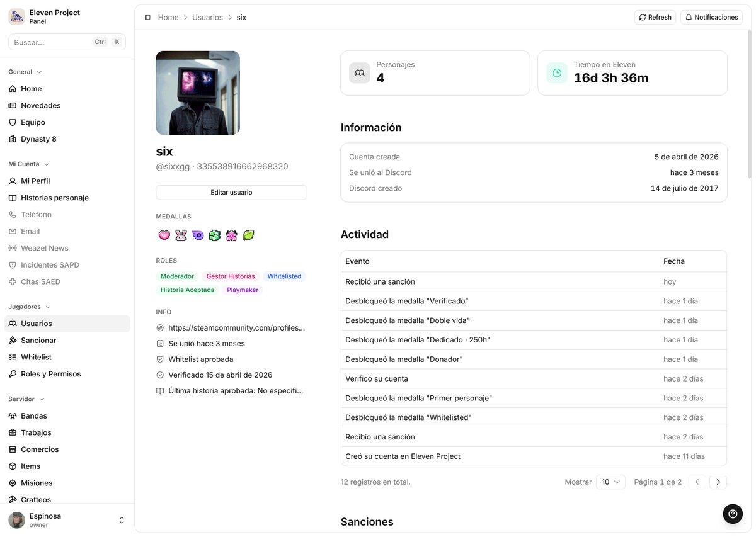The width and height of the screenshot is (756, 537).
Task: Click the Verificado check circle icon
Action: point(160,375)
